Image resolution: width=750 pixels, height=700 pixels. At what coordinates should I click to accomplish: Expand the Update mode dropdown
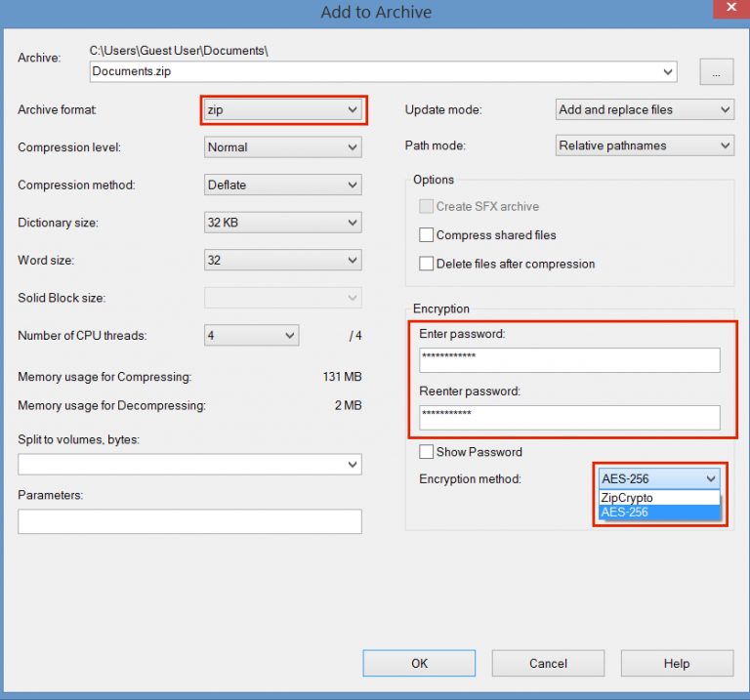click(645, 109)
